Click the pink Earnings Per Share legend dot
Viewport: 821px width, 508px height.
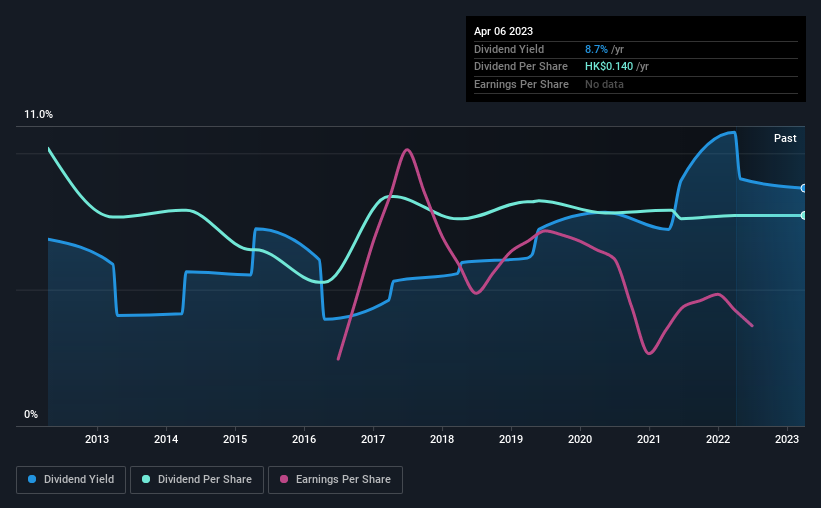pyautogui.click(x=284, y=479)
